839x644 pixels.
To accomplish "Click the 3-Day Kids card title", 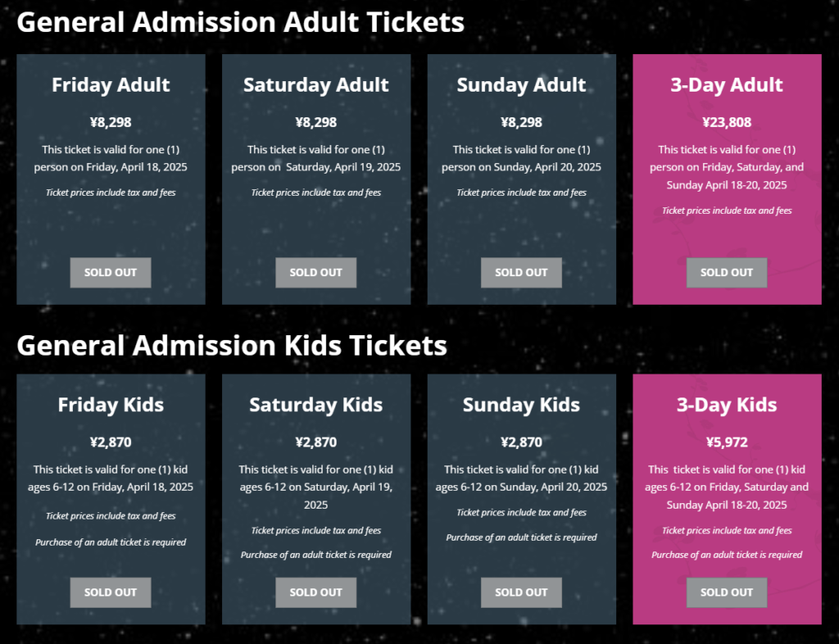I will click(x=727, y=405).
